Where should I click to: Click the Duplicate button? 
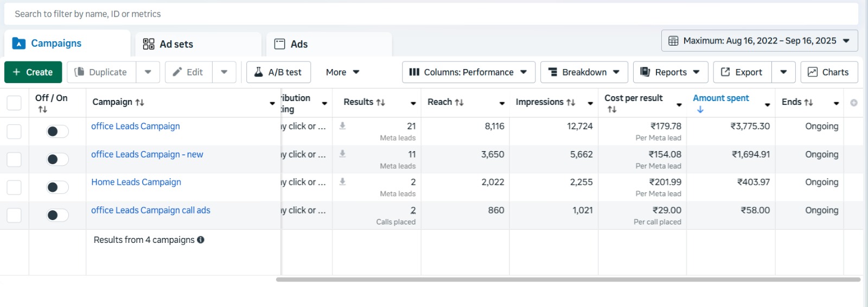point(101,72)
